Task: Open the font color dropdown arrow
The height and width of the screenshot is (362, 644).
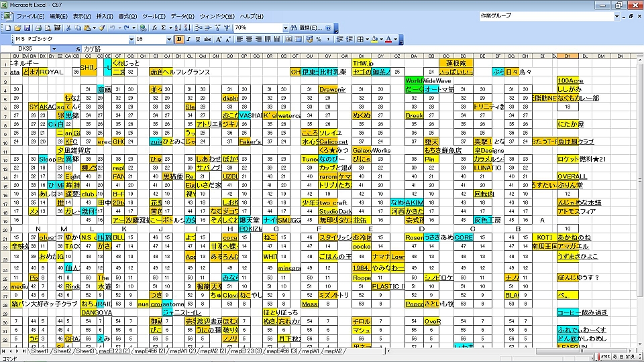Action: pos(396,40)
